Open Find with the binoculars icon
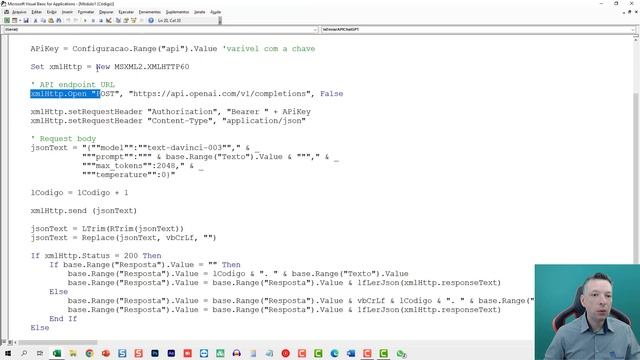 (59, 20)
